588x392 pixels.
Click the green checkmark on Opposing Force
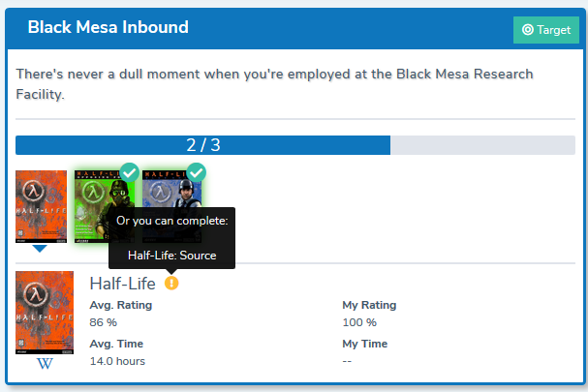coord(130,172)
